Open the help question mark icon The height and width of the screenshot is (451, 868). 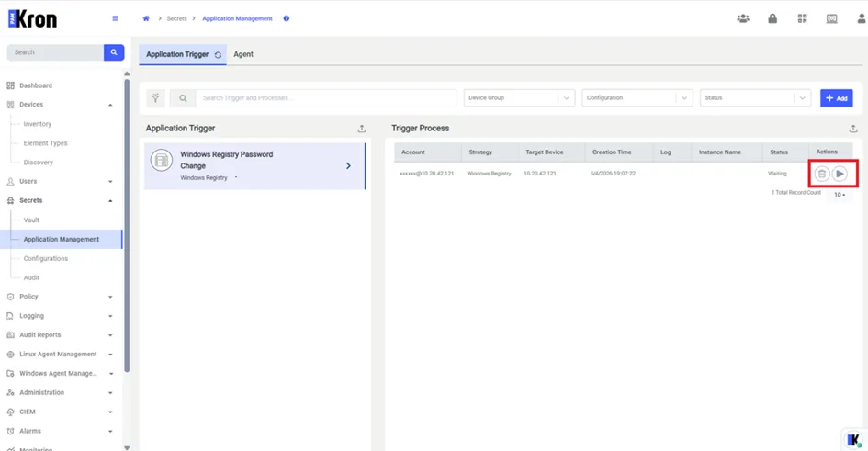point(287,18)
